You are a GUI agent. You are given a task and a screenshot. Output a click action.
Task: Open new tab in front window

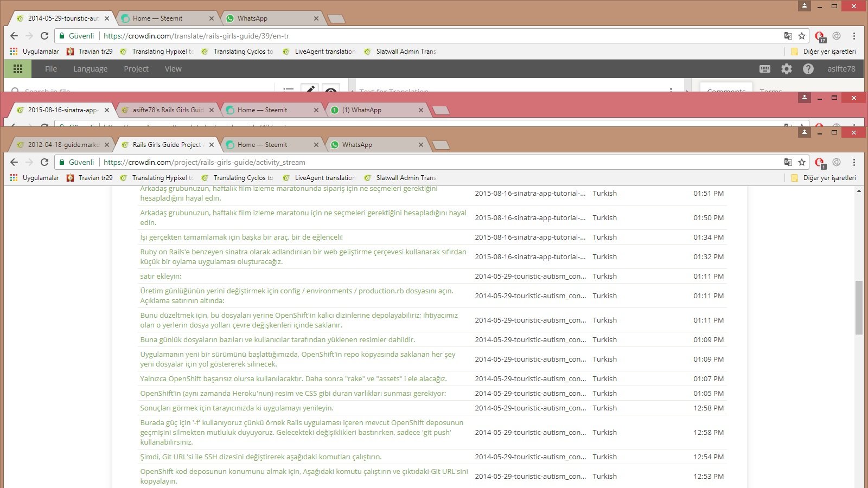click(x=441, y=145)
